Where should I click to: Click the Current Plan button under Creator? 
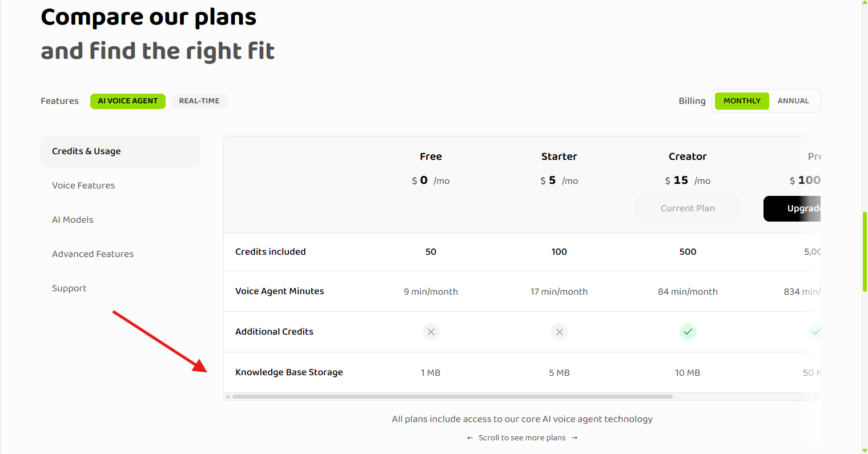(x=688, y=208)
